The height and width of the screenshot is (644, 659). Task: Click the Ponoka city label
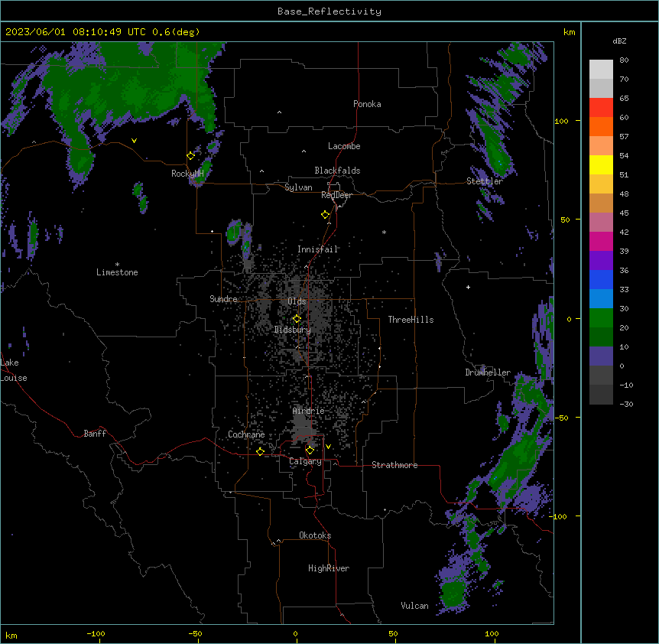pyautogui.click(x=367, y=104)
